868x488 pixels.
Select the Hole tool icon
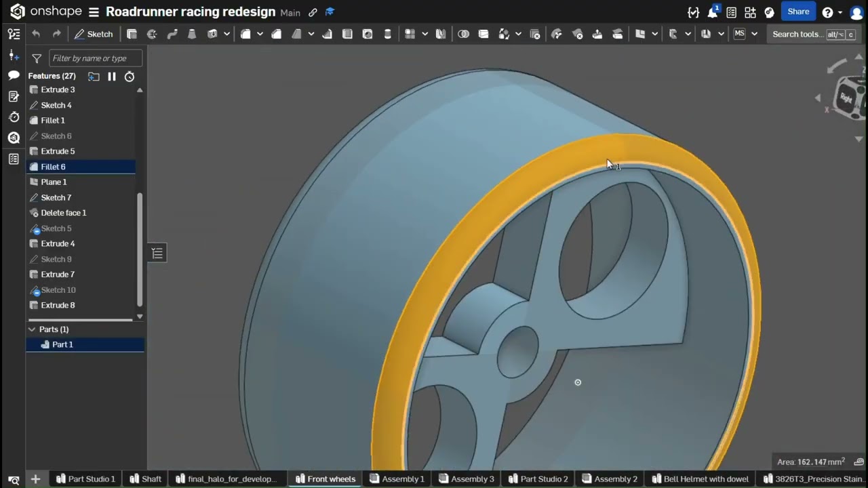point(368,34)
